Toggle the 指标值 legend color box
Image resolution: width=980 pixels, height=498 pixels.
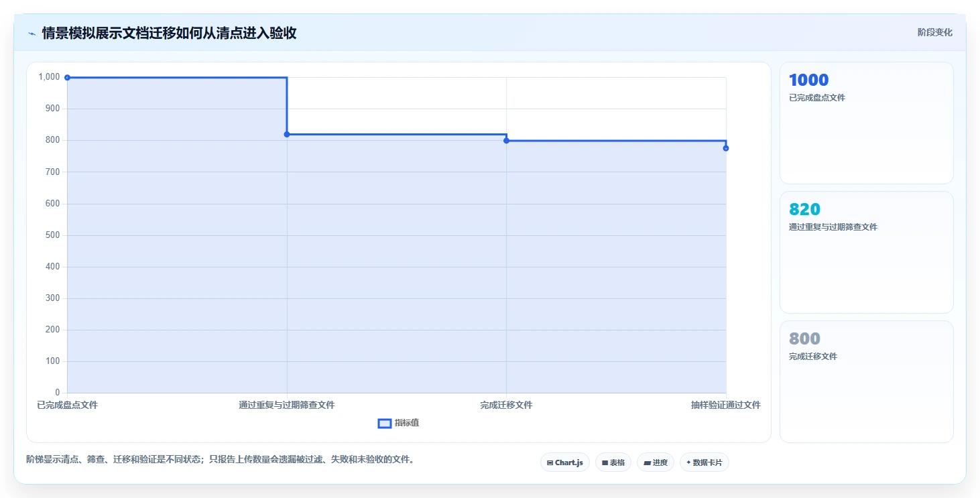click(385, 423)
